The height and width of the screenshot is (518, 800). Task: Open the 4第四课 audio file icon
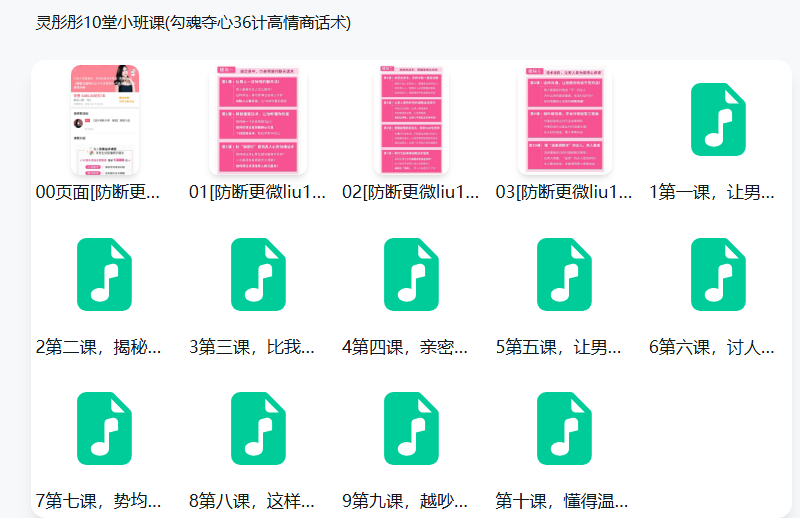(411, 275)
